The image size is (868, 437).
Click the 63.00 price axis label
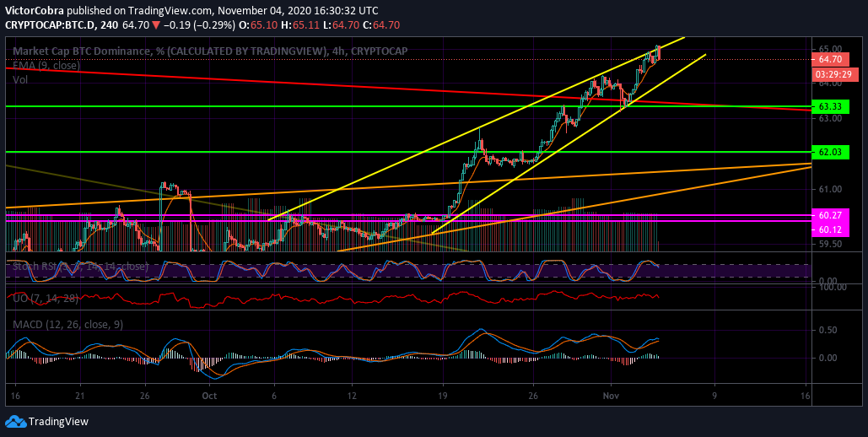coord(830,118)
